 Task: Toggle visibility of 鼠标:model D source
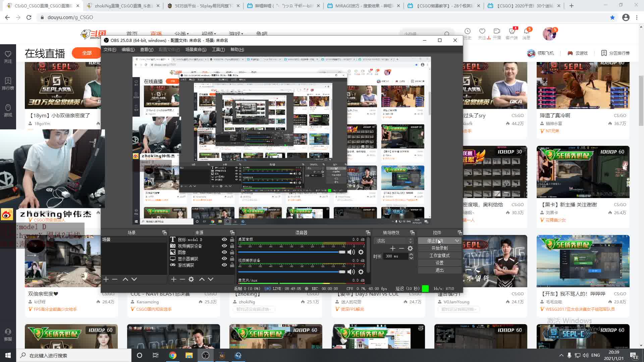(224, 240)
